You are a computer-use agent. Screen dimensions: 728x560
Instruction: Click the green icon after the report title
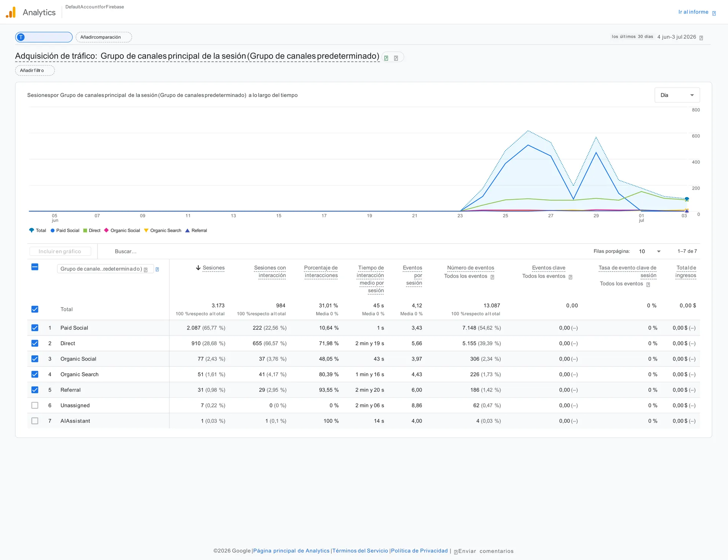(386, 58)
